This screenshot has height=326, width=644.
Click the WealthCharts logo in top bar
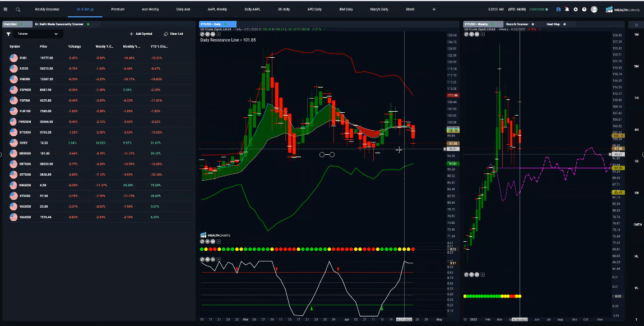623,9
